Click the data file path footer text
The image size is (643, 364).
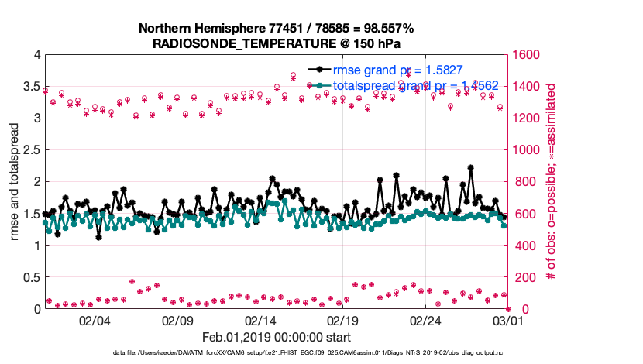click(276, 352)
